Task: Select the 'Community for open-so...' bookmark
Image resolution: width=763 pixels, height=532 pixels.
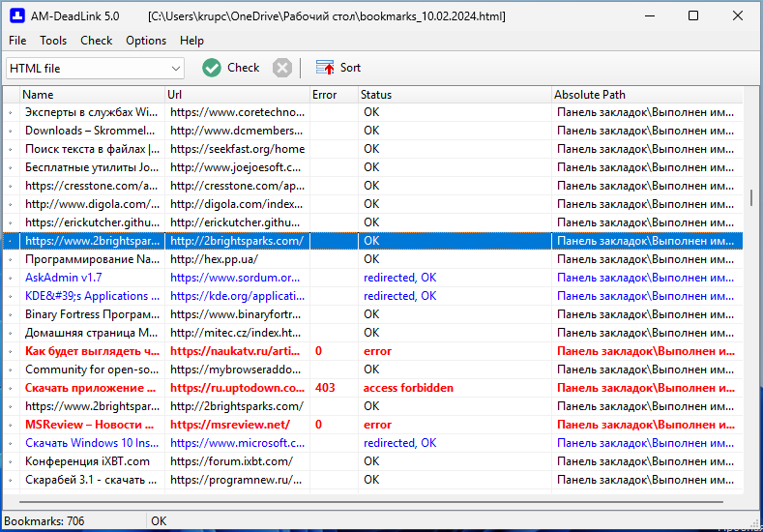Action: pos(92,369)
